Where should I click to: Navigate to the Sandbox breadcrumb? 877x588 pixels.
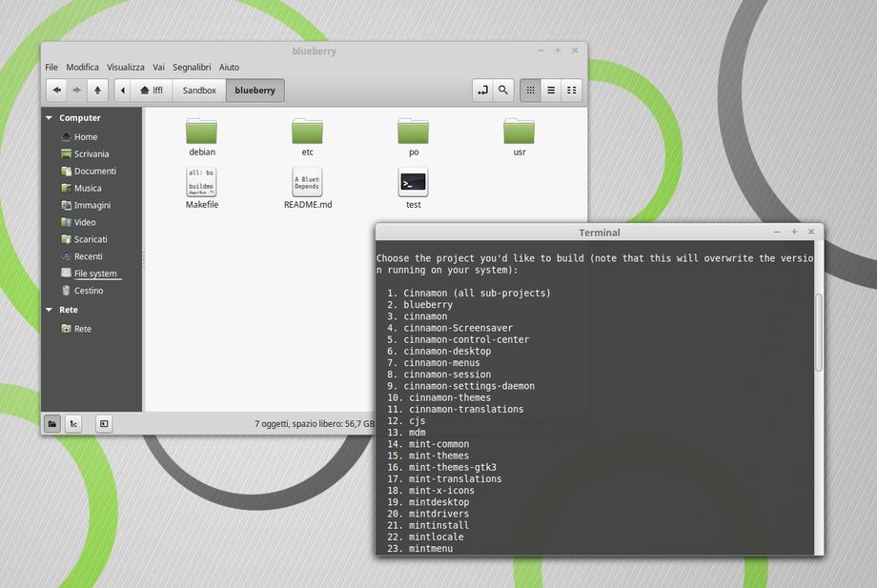(199, 91)
